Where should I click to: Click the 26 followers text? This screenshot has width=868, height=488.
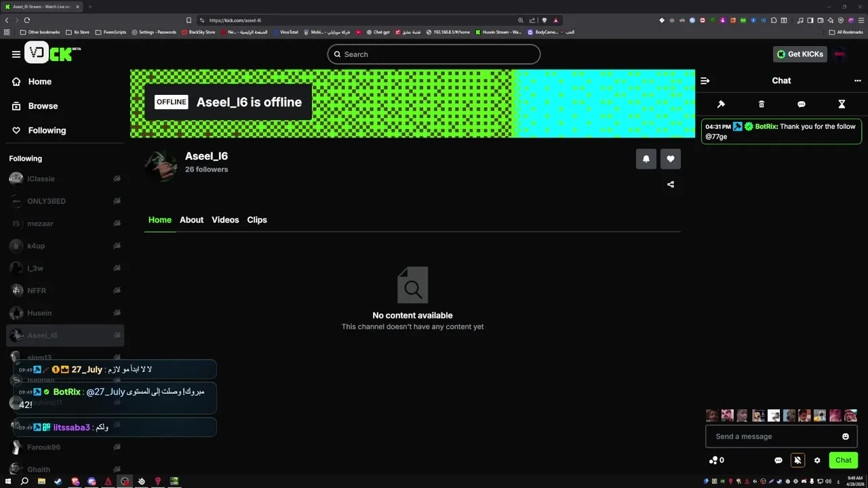pyautogui.click(x=206, y=169)
